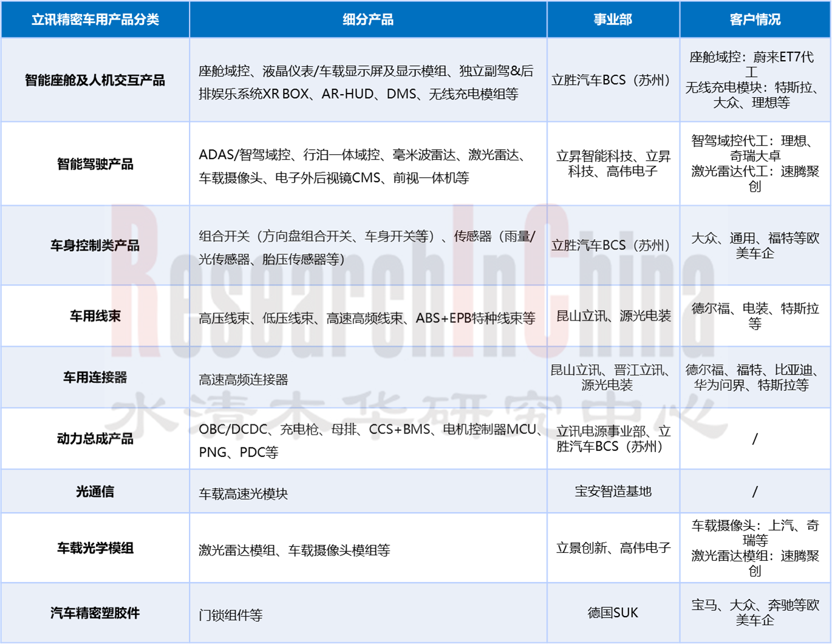832x644 pixels.
Task: Click the 昆山立讯、源光电装 cell
Action: tap(613, 316)
